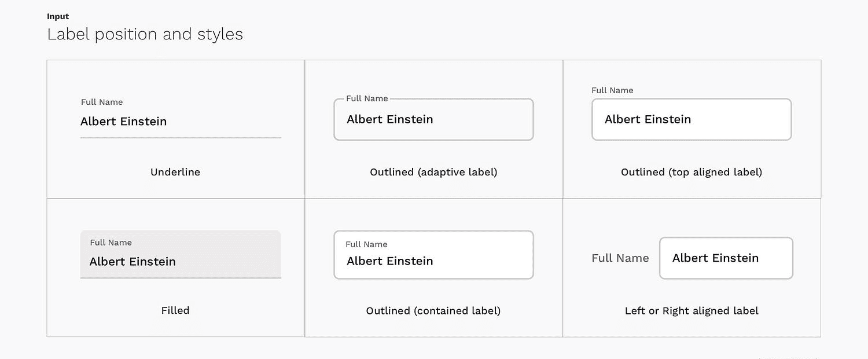868x359 pixels.
Task: Click the "Left or Right aligned label" caption
Action: (x=692, y=310)
